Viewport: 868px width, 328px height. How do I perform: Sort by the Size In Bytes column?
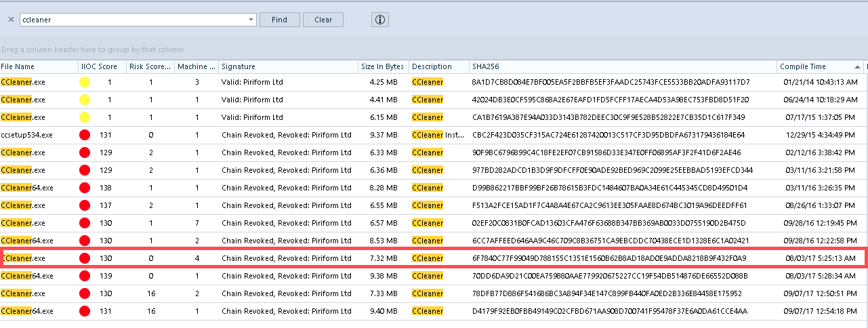382,66
